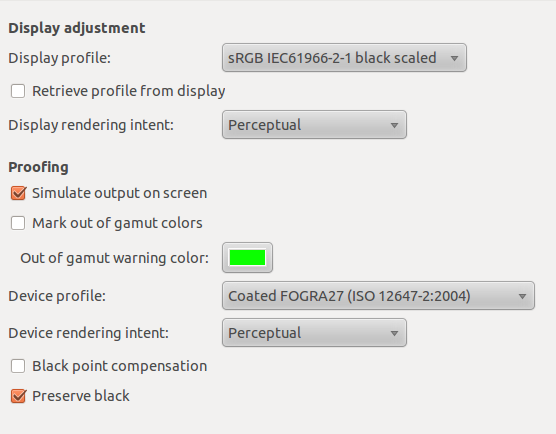The height and width of the screenshot is (434, 556).
Task: Click the Device rendering intent label
Action: click(x=89, y=333)
